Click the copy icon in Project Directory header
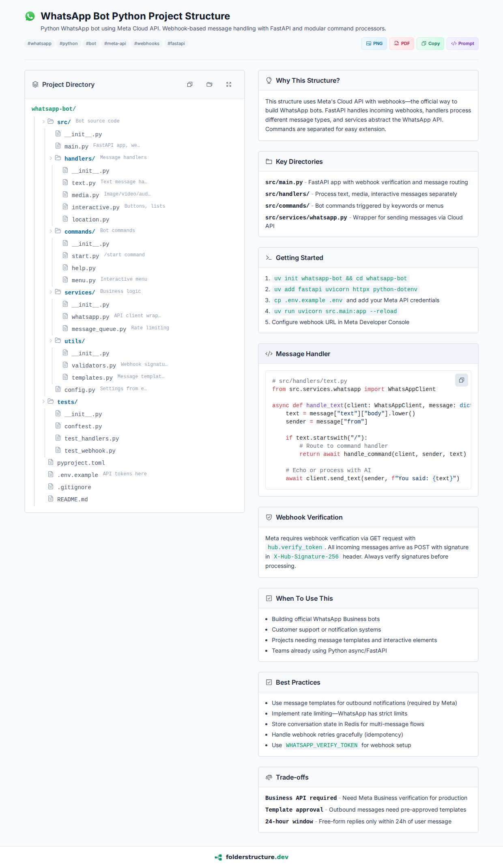This screenshot has height=868, width=503. (x=190, y=84)
